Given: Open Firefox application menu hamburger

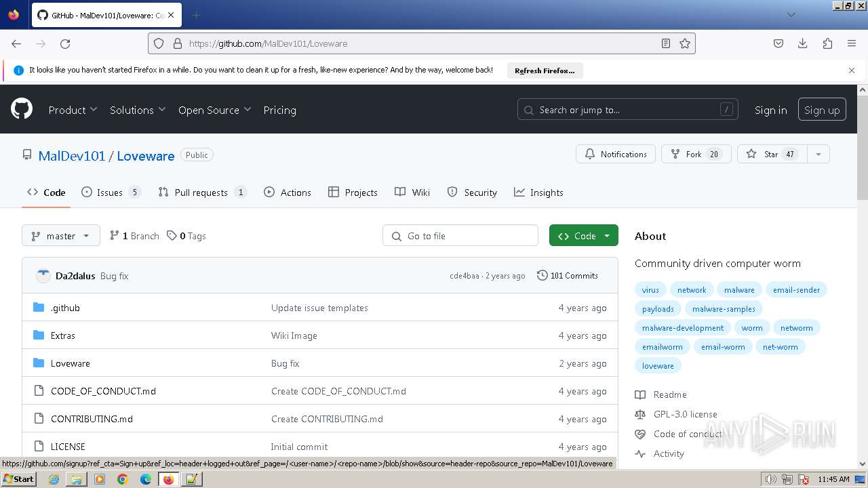Looking at the screenshot, I should 852,43.
